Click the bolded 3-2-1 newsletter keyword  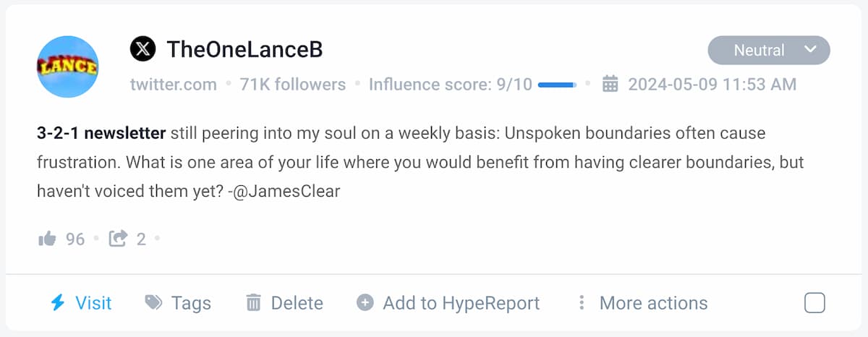(x=101, y=135)
